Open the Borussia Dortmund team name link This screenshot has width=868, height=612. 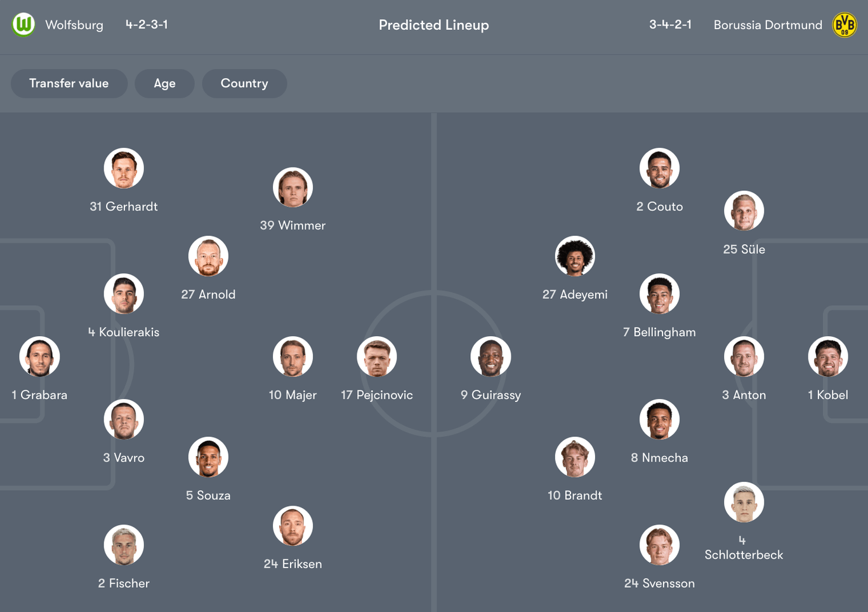pos(768,25)
